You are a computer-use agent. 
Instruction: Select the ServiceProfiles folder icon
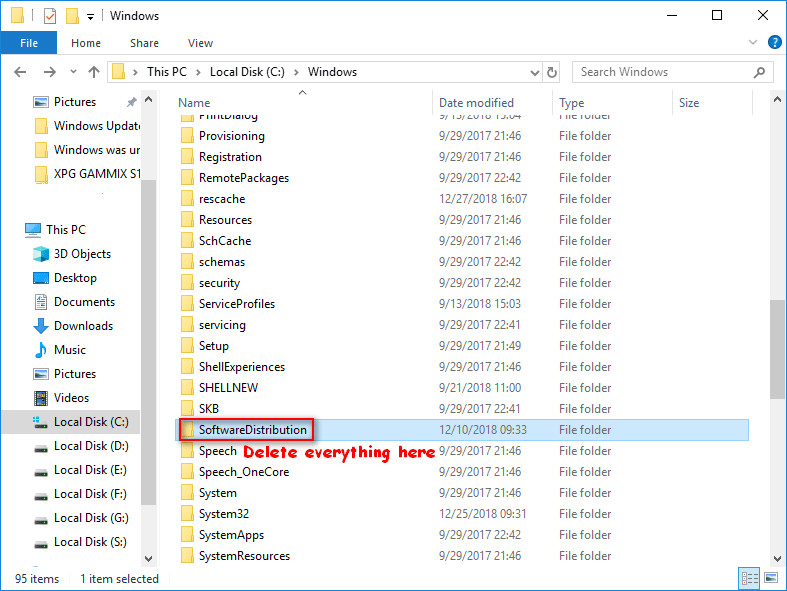pyautogui.click(x=187, y=304)
